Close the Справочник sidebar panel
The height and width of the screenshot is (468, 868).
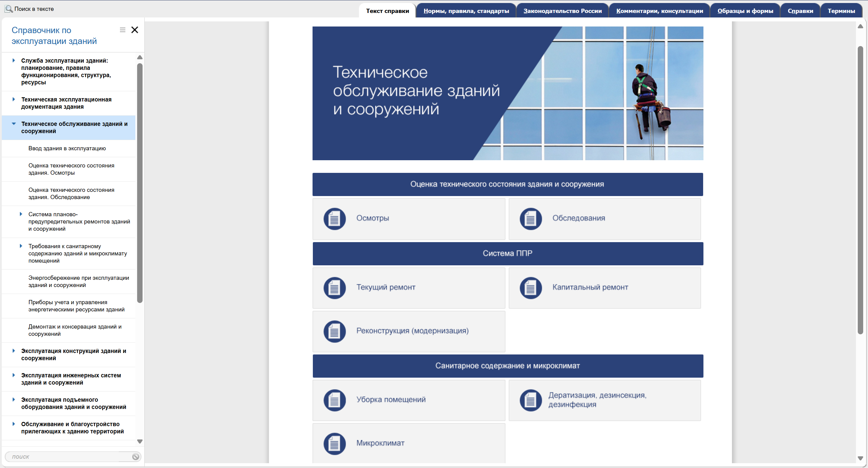[x=135, y=30]
